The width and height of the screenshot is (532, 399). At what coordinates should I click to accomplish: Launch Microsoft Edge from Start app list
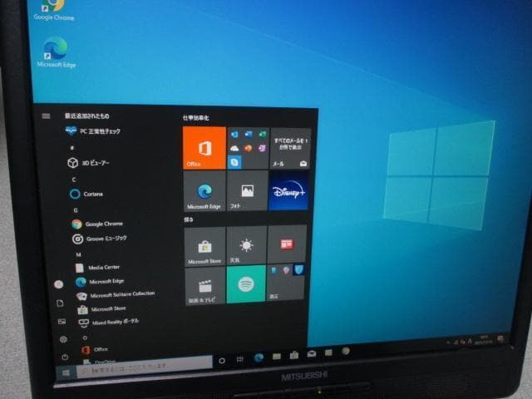point(100,281)
